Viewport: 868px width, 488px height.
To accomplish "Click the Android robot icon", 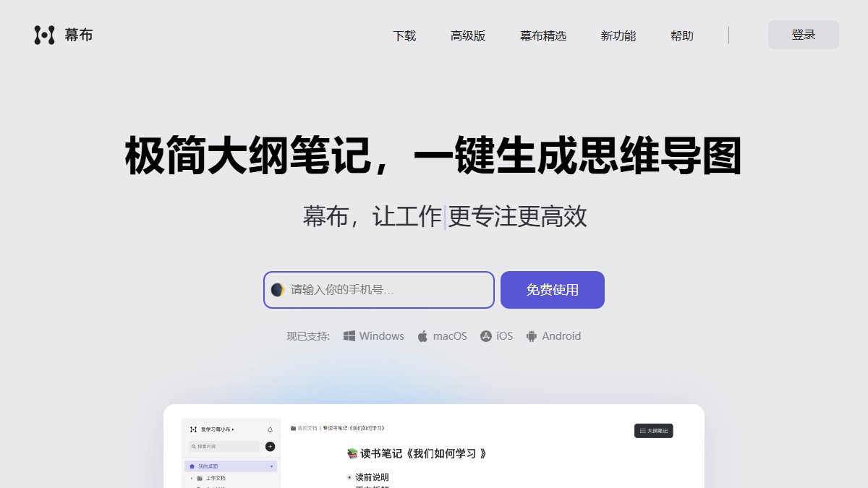I will tap(532, 336).
